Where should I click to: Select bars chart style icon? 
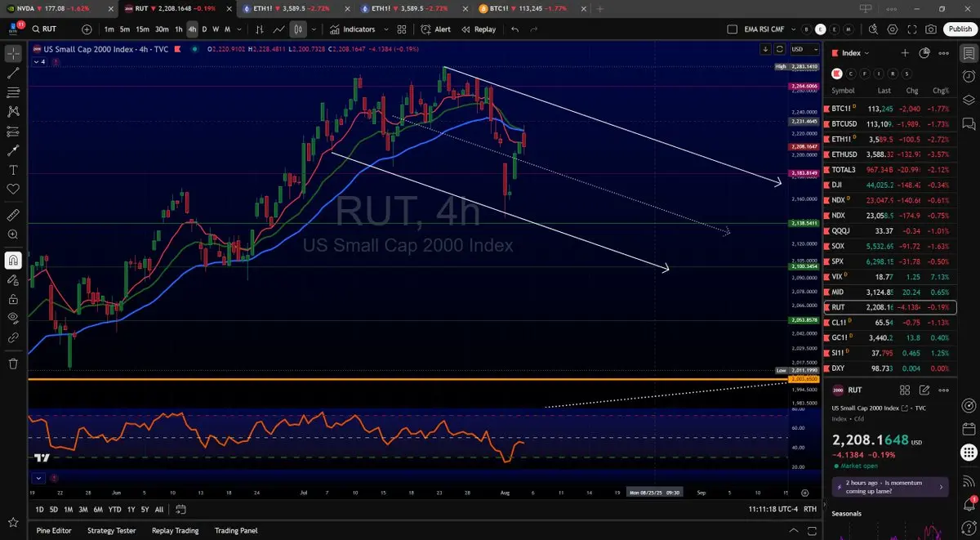click(261, 29)
